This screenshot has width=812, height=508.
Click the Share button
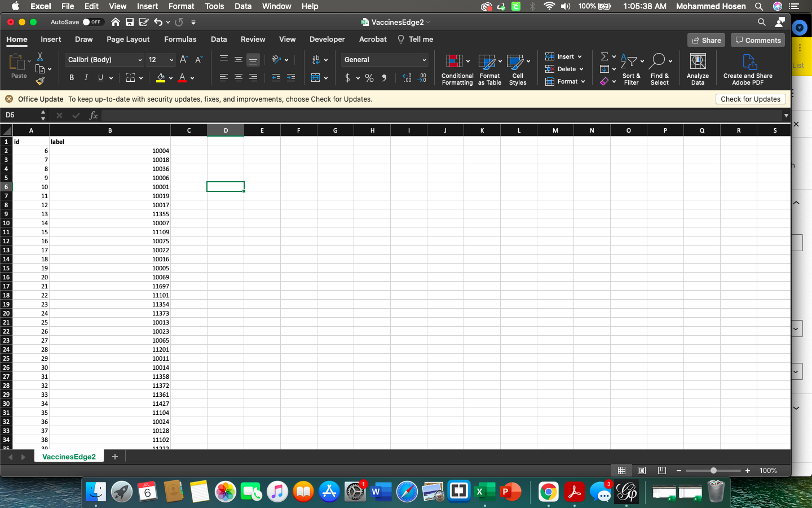click(706, 40)
